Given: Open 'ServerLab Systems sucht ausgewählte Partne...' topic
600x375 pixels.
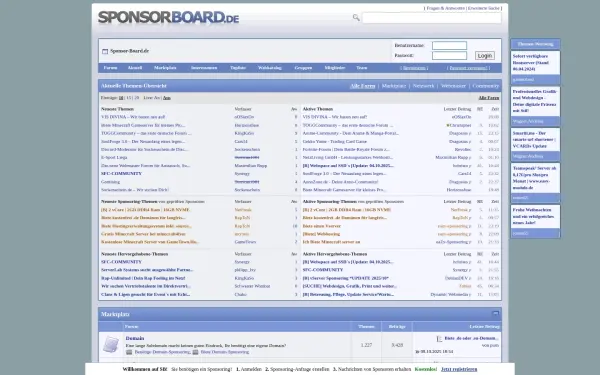Looking at the screenshot, I should pos(147,270).
